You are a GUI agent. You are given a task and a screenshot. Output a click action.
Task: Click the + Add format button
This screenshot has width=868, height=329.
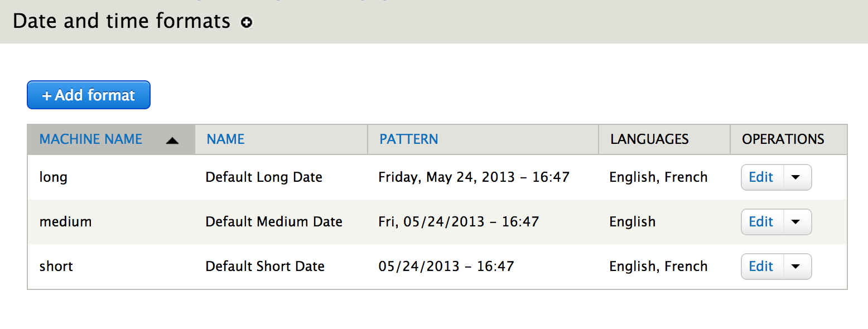click(x=88, y=94)
